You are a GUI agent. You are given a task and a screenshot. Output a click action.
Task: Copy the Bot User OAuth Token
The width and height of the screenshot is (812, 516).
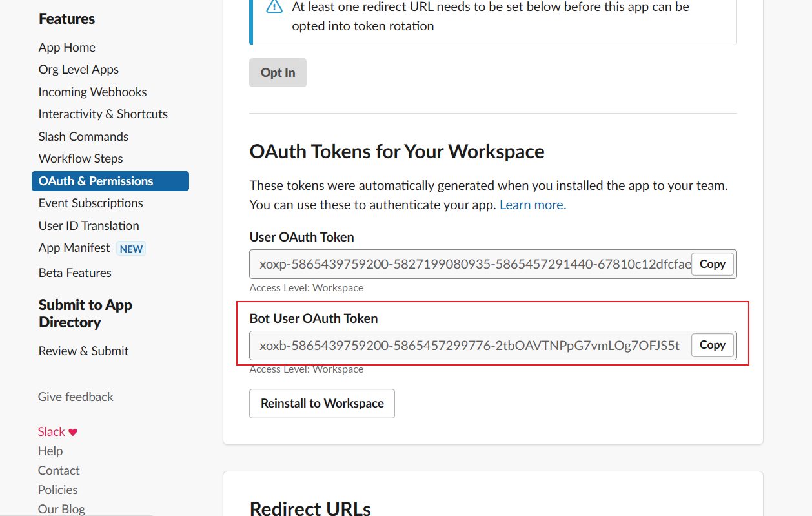[712, 345]
